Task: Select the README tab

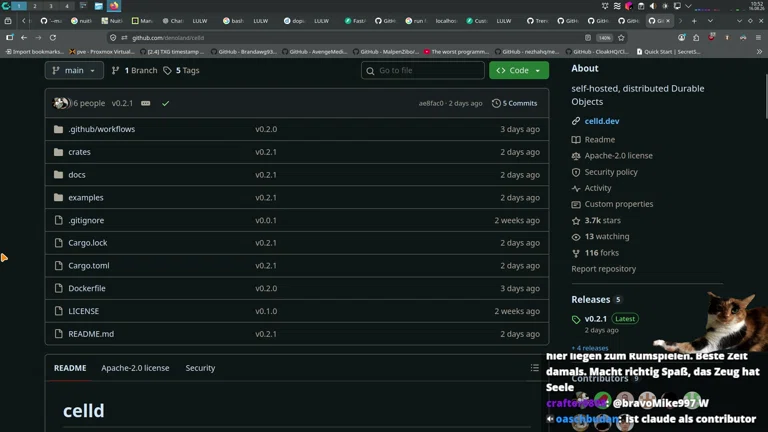Action: pos(70,368)
